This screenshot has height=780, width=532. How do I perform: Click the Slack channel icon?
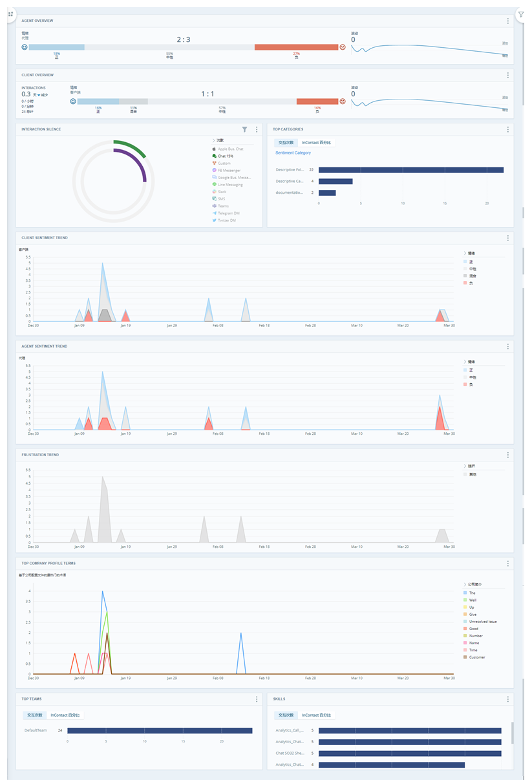pyautogui.click(x=214, y=191)
